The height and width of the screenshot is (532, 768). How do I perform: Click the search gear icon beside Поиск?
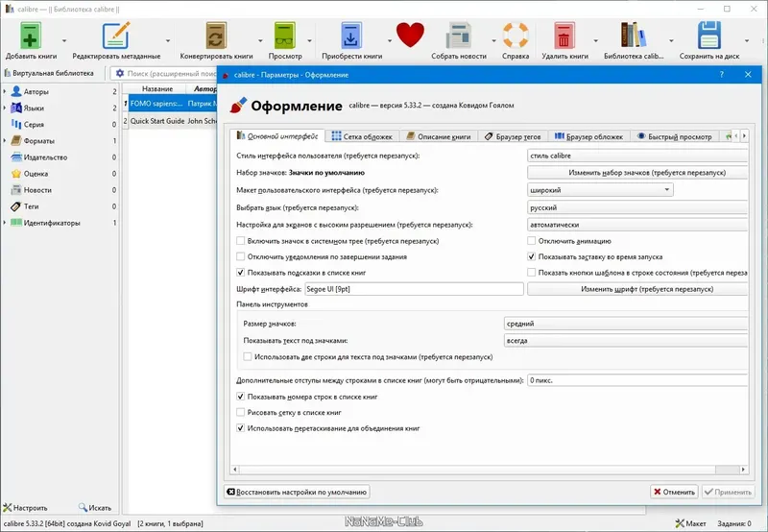pyautogui.click(x=119, y=73)
